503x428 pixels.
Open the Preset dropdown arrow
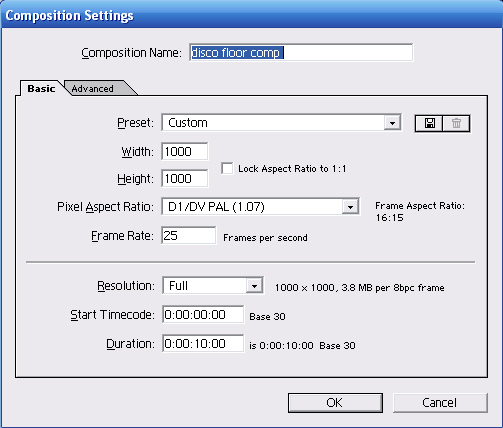coord(392,123)
